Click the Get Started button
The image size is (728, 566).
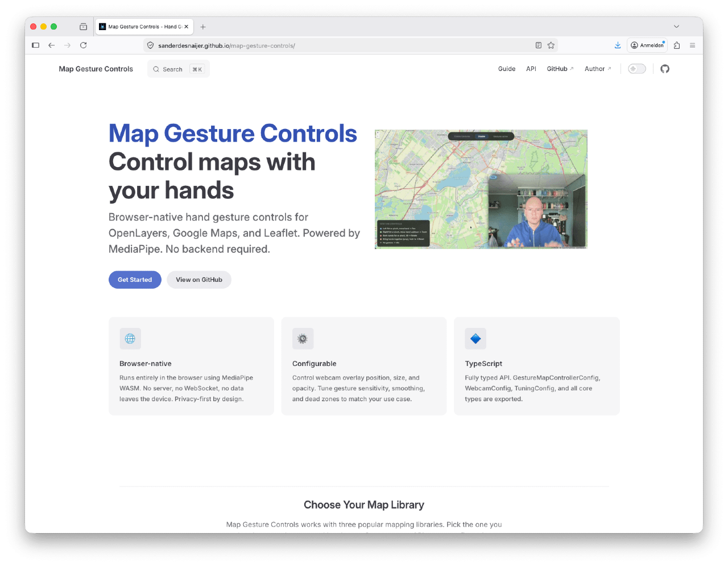click(135, 280)
